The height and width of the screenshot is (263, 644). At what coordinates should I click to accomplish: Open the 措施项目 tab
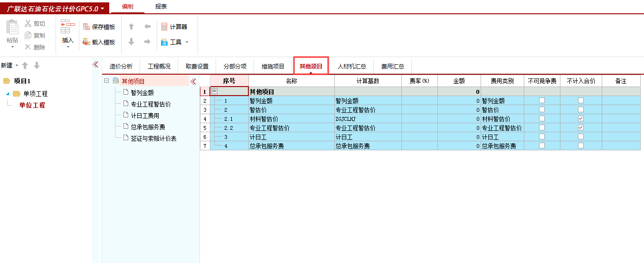click(x=273, y=67)
